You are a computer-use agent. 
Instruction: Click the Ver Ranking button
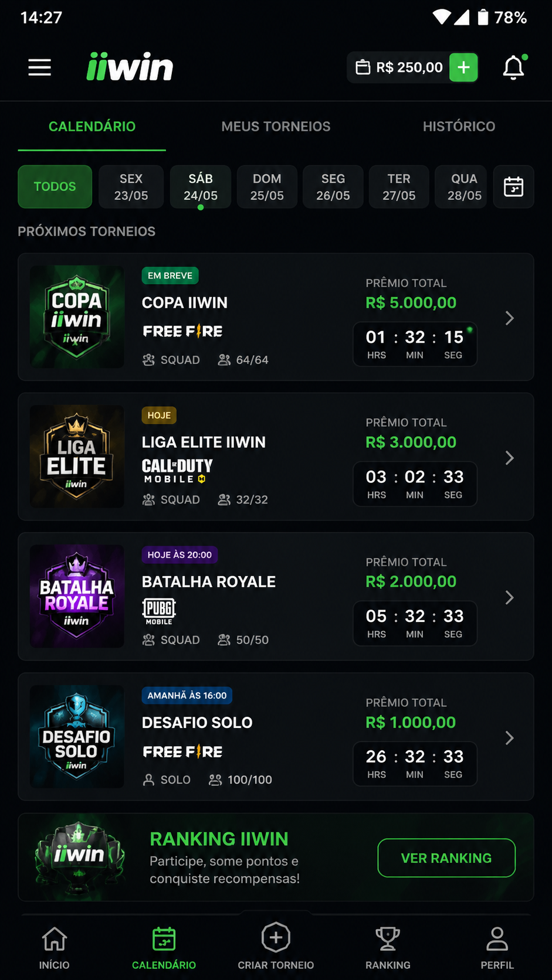(x=446, y=858)
